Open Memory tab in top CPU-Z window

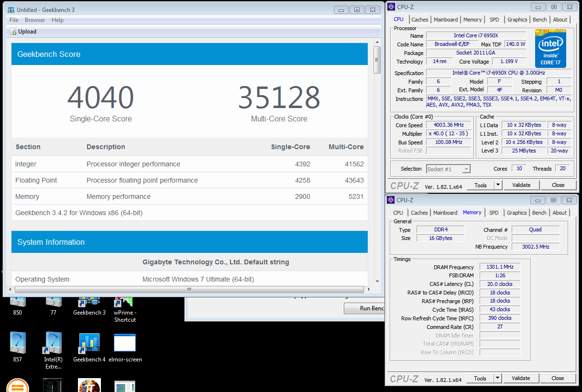(472, 20)
